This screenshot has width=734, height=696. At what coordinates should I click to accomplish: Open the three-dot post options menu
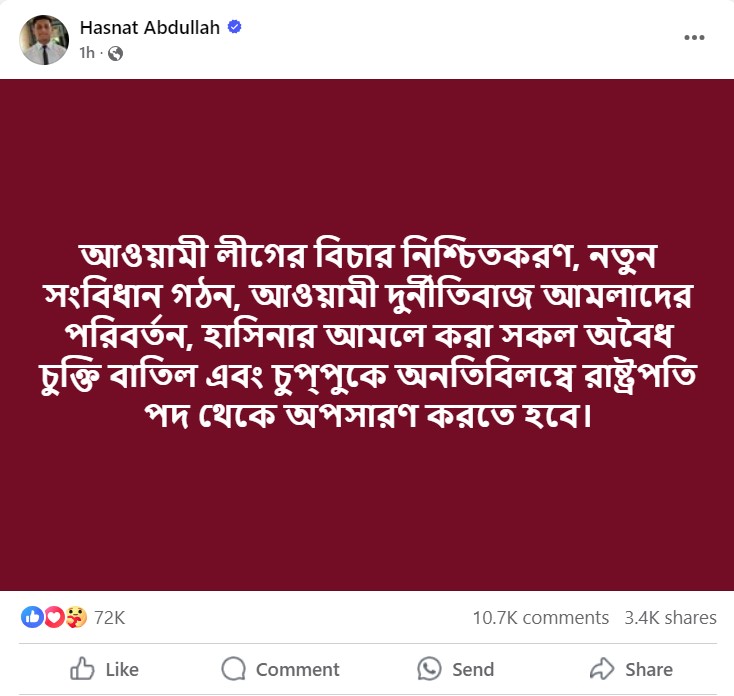(694, 37)
